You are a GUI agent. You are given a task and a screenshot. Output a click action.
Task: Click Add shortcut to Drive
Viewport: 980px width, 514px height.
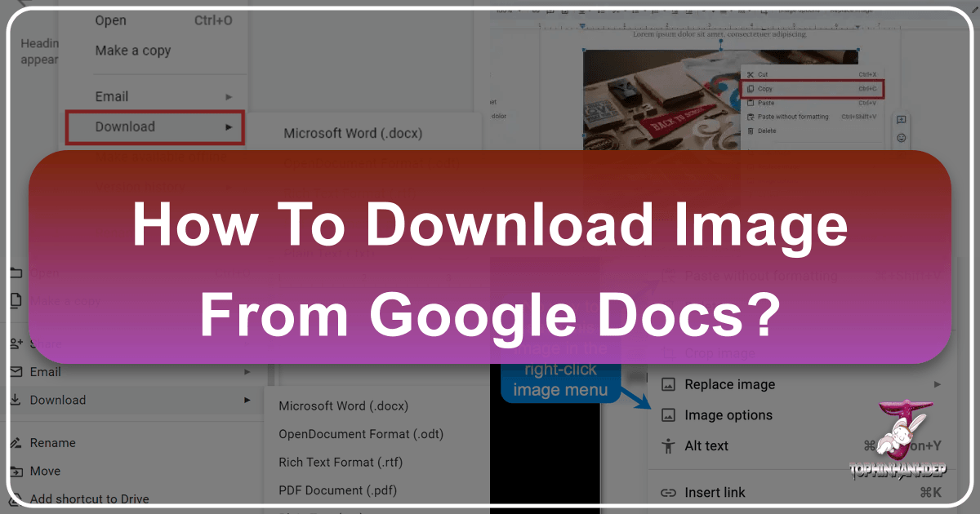pyautogui.click(x=90, y=498)
